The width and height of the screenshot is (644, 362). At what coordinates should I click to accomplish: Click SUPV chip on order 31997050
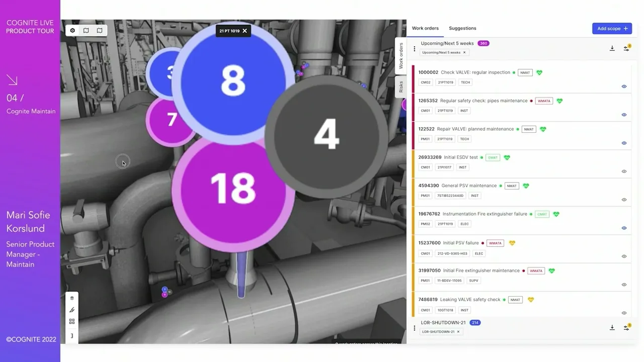(473, 281)
